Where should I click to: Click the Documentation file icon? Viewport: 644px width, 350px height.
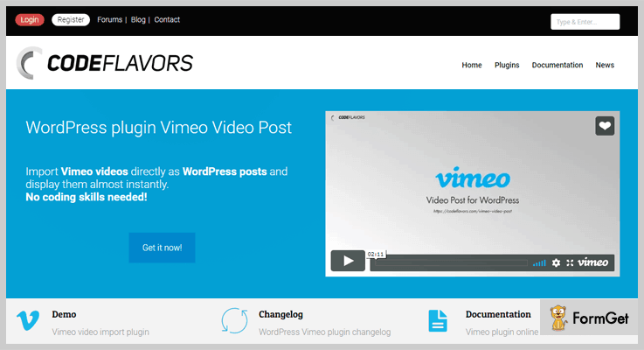click(x=438, y=321)
